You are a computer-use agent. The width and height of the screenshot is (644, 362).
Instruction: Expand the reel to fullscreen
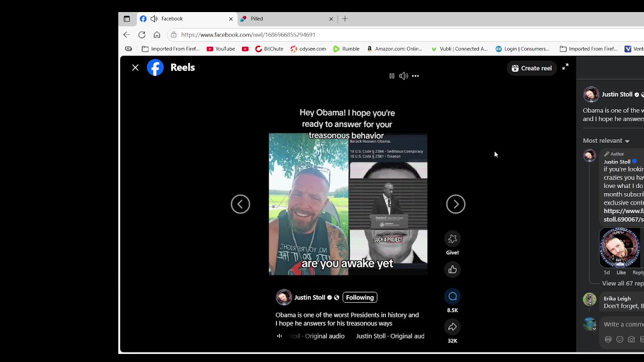(566, 67)
